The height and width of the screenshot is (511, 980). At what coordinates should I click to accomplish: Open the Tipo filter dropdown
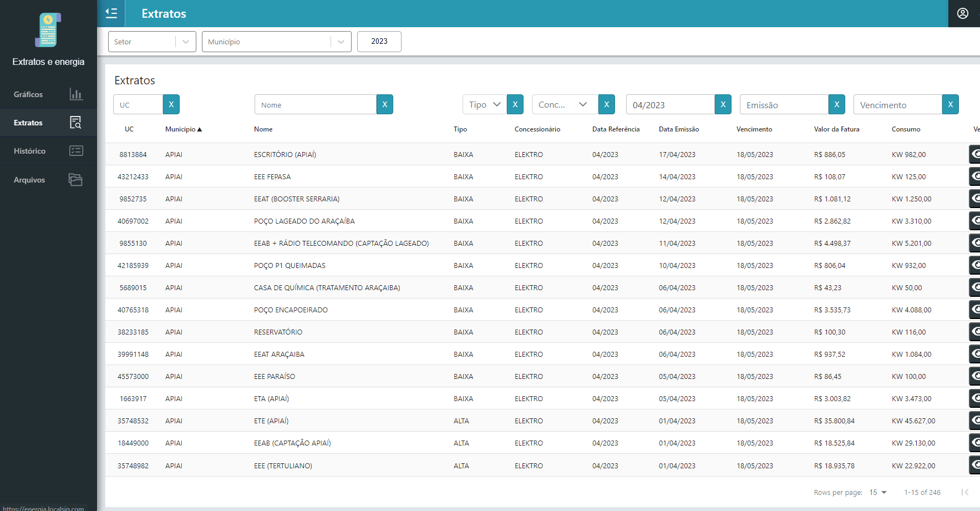point(485,104)
